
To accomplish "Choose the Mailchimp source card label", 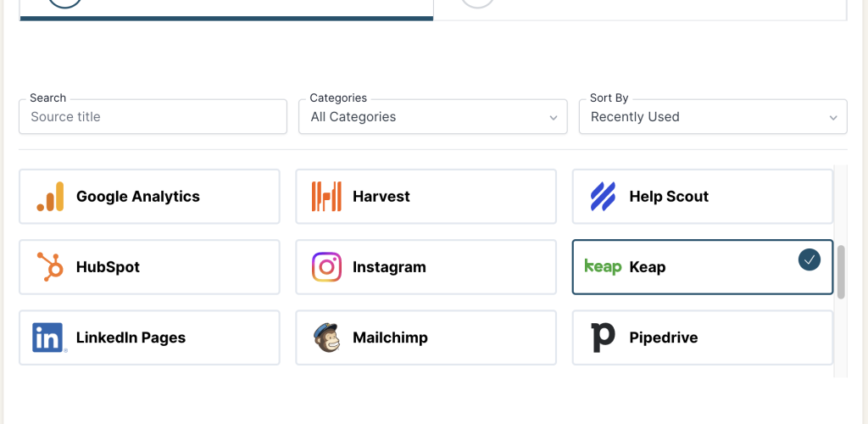I will [x=390, y=338].
